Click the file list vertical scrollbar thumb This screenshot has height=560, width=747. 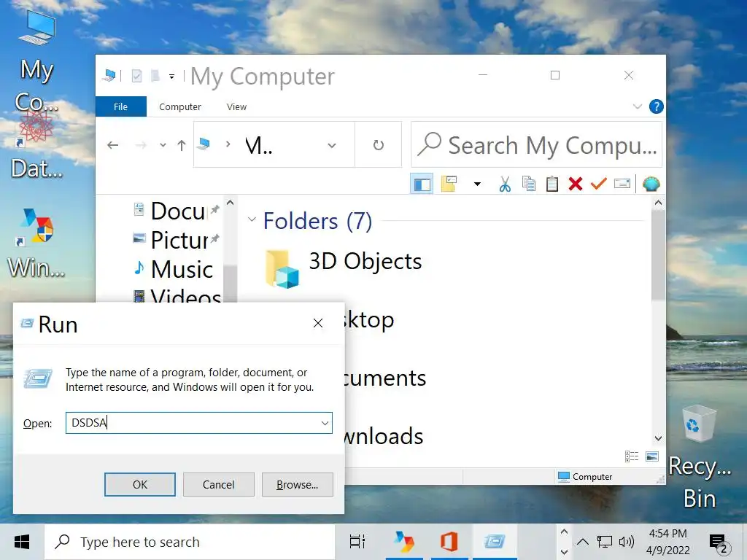[x=659, y=254]
